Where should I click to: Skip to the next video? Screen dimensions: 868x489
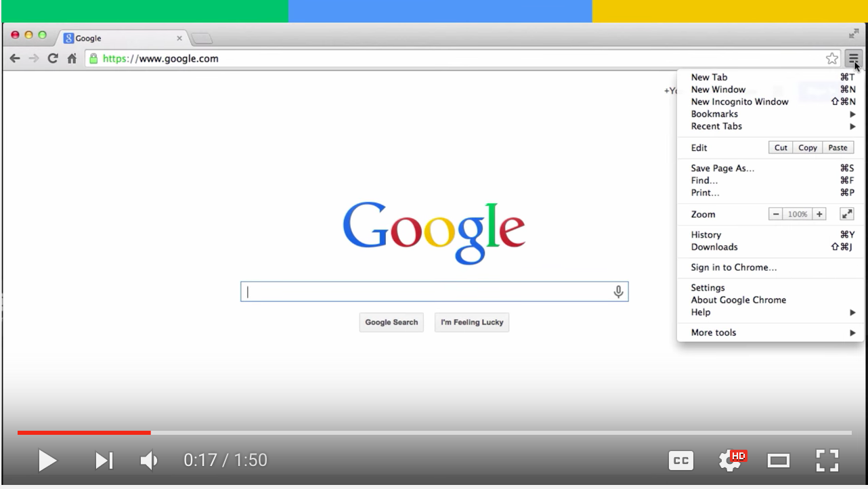tap(104, 461)
